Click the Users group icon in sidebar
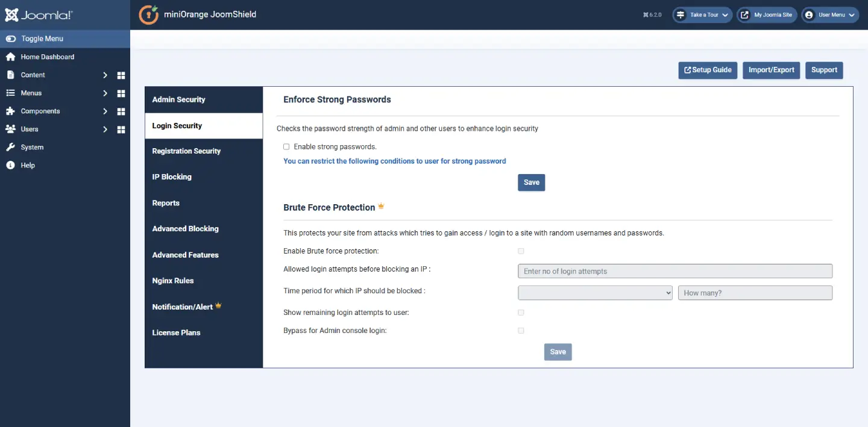Image resolution: width=868 pixels, height=427 pixels. tap(10, 129)
